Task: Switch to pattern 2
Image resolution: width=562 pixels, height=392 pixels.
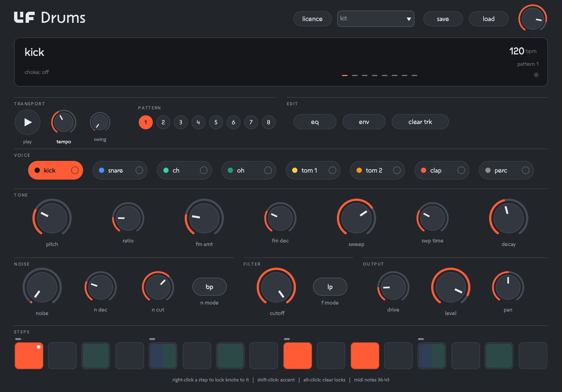Action: 163,122
